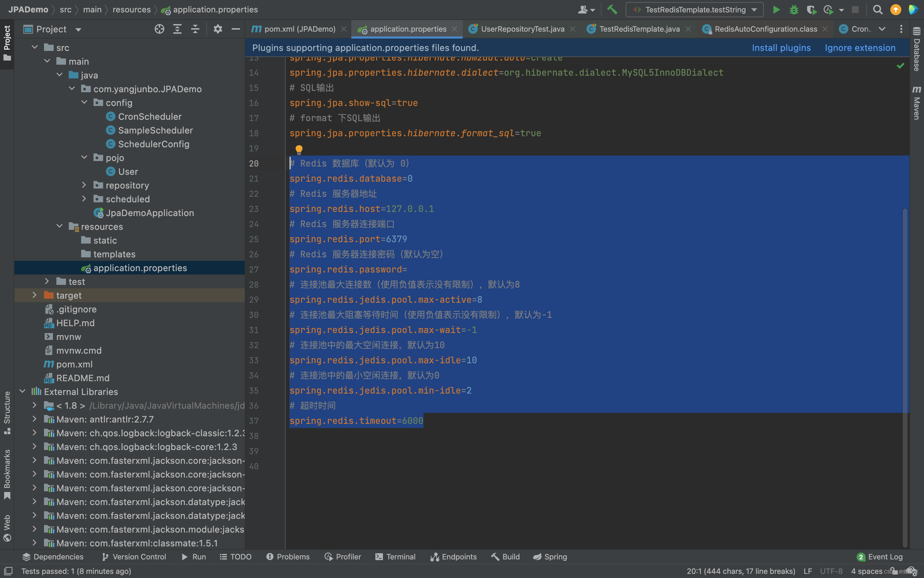This screenshot has width=924, height=578.
Task: Expand all in Project panel
Action: coord(177,29)
